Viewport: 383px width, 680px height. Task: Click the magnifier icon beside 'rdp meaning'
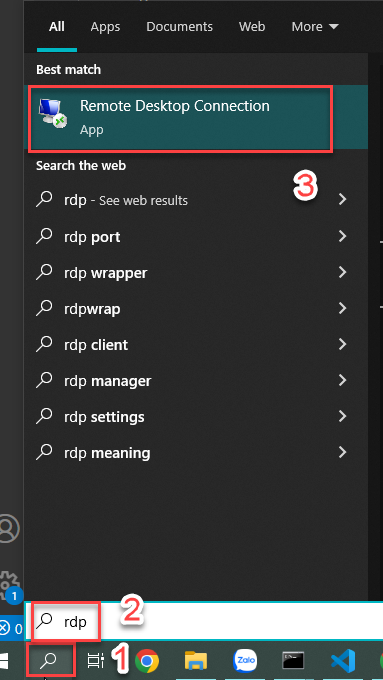(x=45, y=452)
